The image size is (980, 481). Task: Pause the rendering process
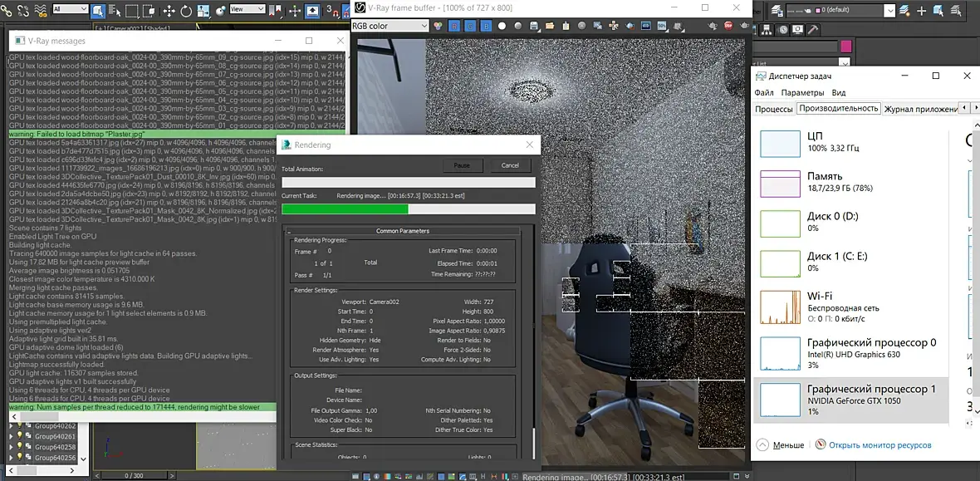tap(463, 165)
